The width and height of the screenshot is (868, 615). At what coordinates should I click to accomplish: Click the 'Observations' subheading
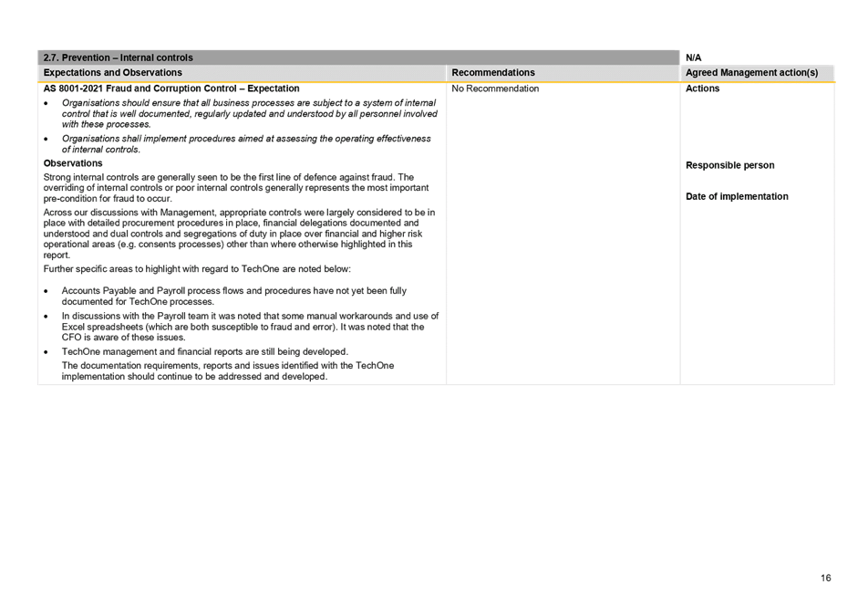coord(73,163)
